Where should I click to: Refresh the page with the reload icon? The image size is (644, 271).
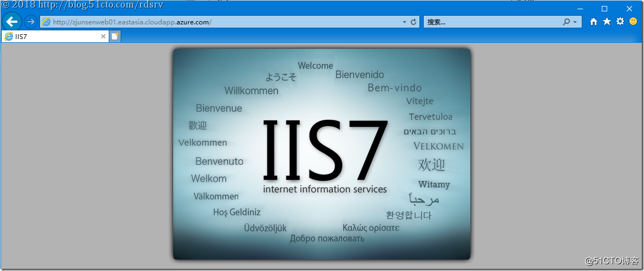[x=413, y=22]
